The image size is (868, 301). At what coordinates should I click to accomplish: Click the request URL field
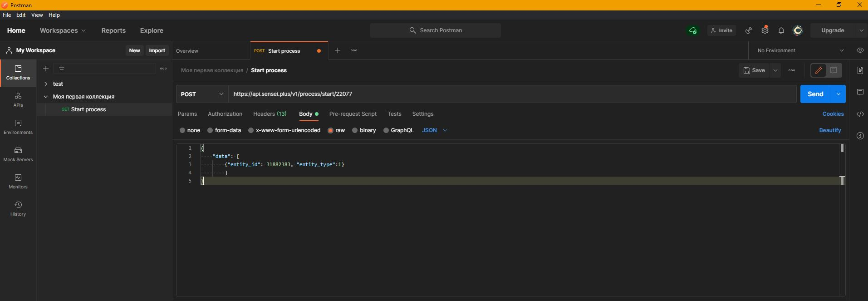click(x=512, y=94)
